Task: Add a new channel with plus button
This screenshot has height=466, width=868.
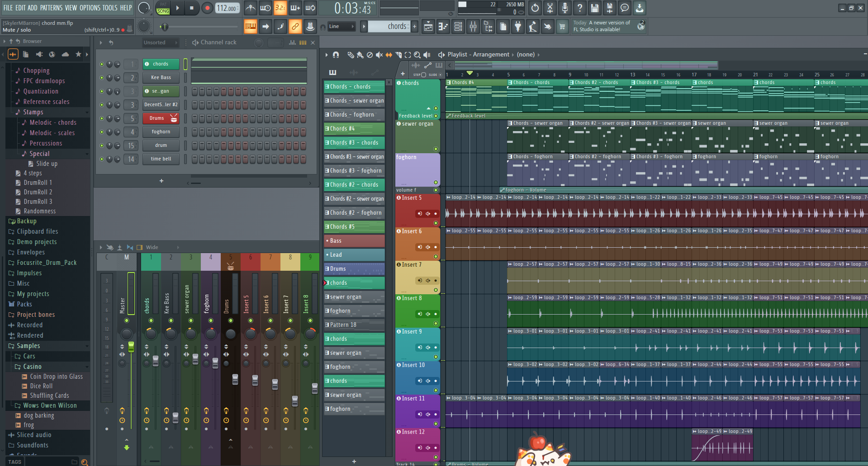Action: (x=161, y=181)
